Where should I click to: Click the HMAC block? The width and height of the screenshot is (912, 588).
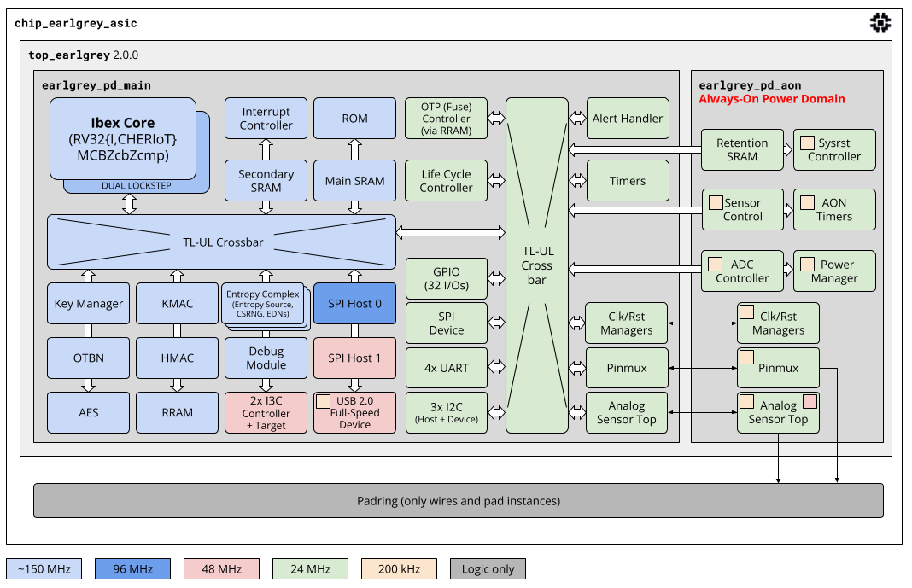pyautogui.click(x=178, y=358)
